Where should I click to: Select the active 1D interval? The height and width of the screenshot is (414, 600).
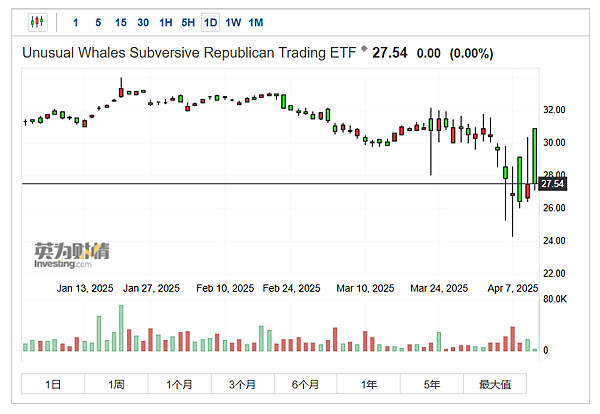(x=210, y=23)
